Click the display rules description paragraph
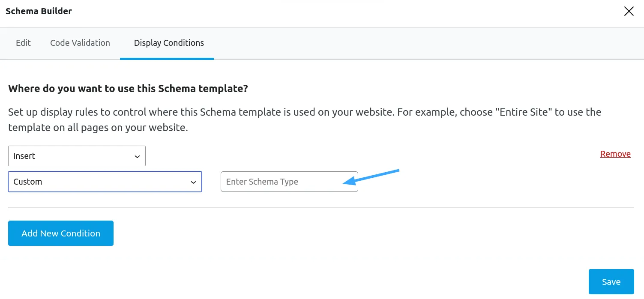The height and width of the screenshot is (299, 644). click(305, 120)
